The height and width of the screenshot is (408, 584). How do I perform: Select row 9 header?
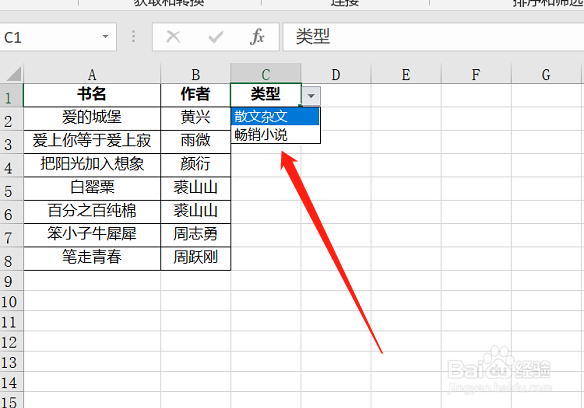(12, 281)
